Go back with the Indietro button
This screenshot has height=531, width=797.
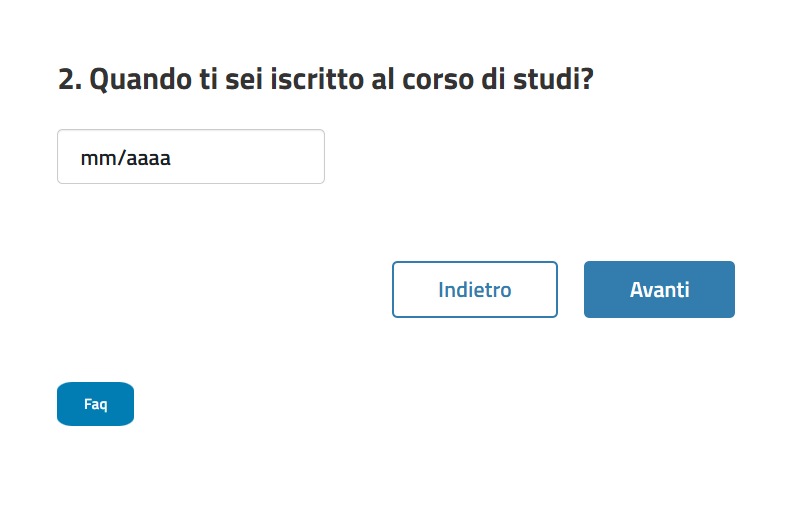tap(474, 290)
